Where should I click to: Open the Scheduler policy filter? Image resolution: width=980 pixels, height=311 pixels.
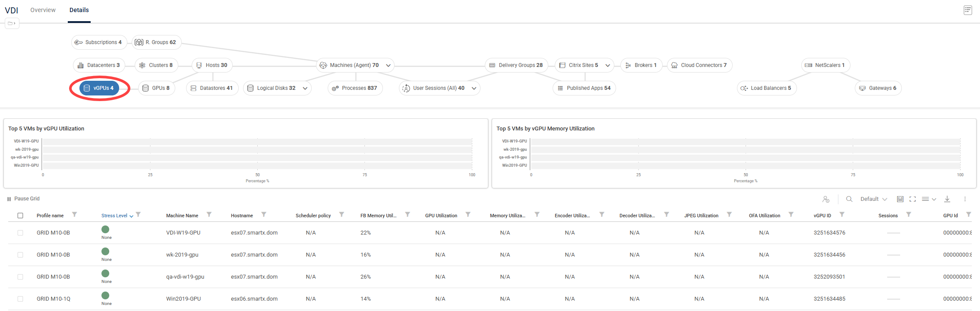click(341, 214)
